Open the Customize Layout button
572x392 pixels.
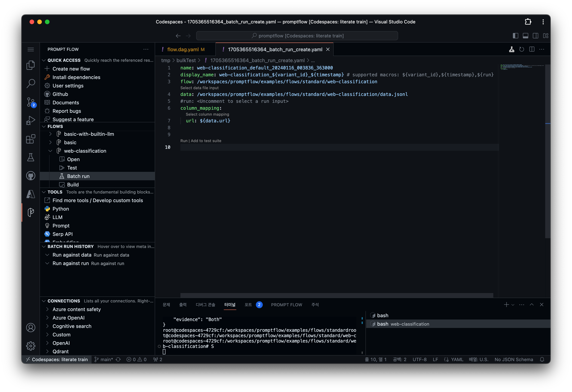546,36
